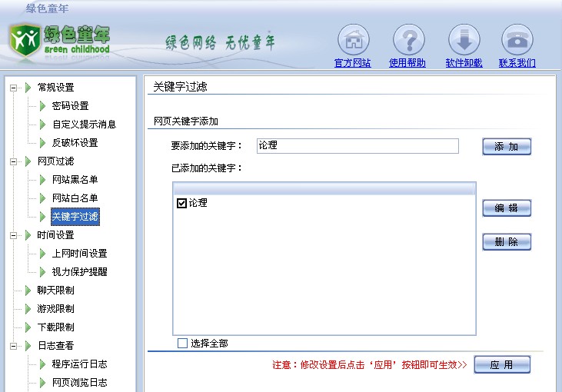The image size is (562, 392).
Task: Click green arrow icon beside 常规设置
Action: (x=28, y=88)
